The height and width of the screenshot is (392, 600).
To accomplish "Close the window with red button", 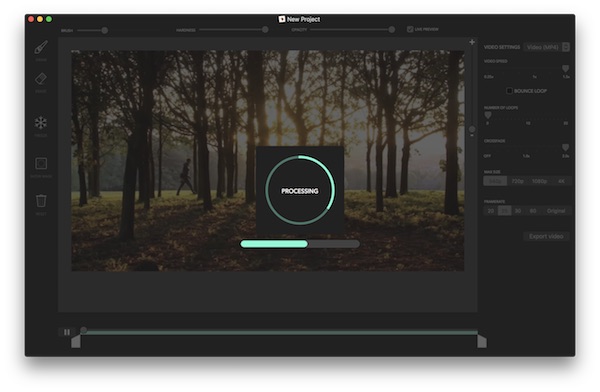I will (31, 19).
